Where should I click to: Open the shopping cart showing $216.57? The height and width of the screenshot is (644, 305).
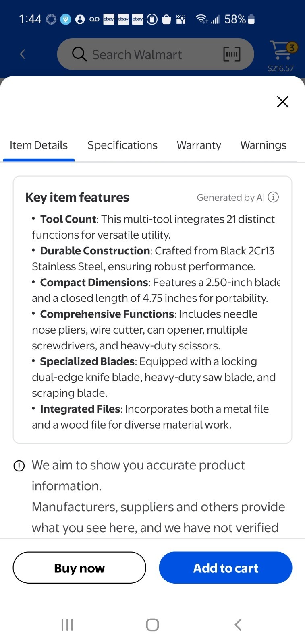click(x=281, y=56)
